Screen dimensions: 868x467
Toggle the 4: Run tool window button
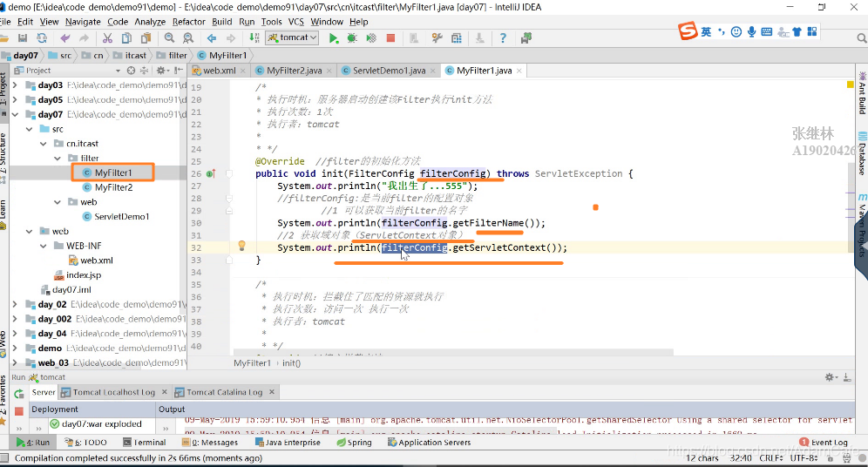[33, 443]
